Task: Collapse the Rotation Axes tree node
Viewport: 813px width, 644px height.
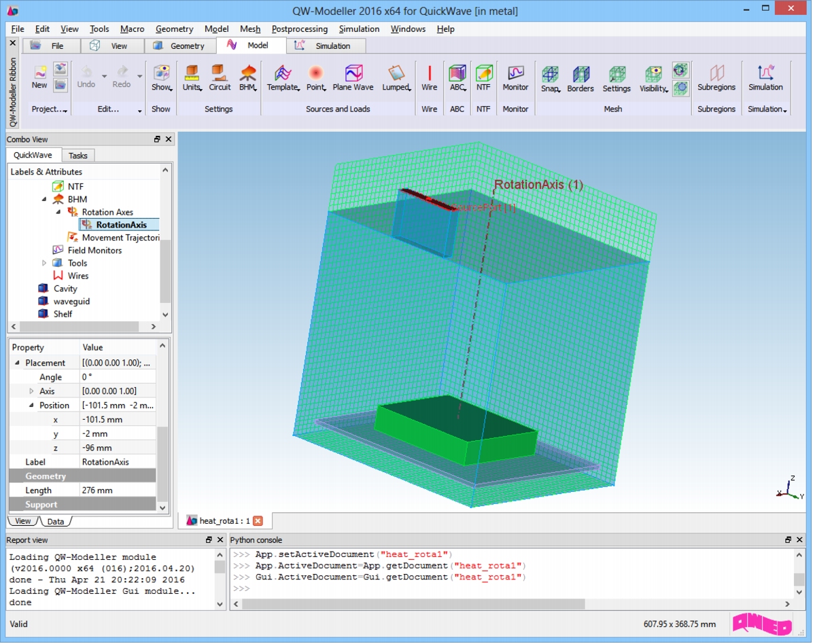Action: 58,212
